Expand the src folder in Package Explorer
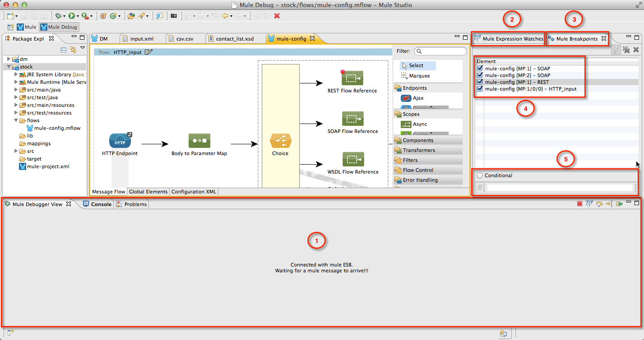This screenshot has width=644, height=340. (x=16, y=151)
